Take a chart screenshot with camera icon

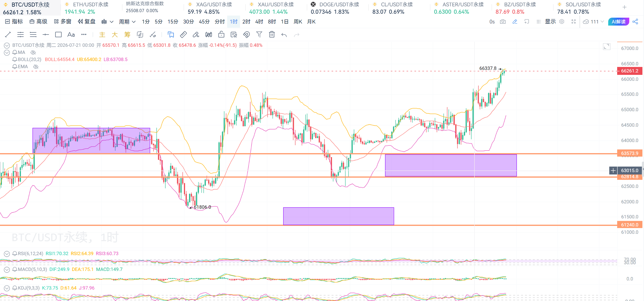coord(503,22)
